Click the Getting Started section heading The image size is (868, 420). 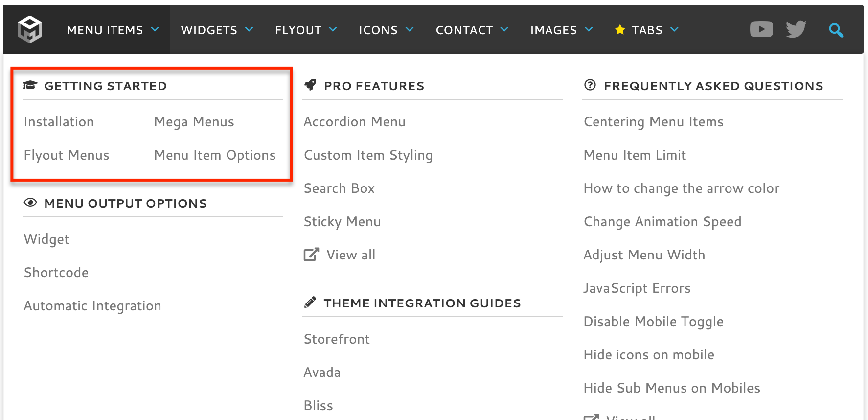tap(105, 86)
